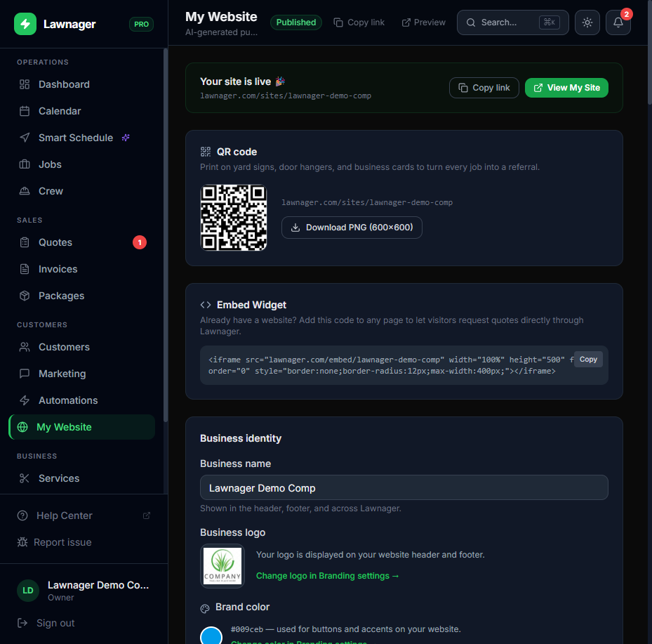Image resolution: width=652 pixels, height=644 pixels.
Task: Click the Calendar icon in sidebar
Action: coord(25,111)
